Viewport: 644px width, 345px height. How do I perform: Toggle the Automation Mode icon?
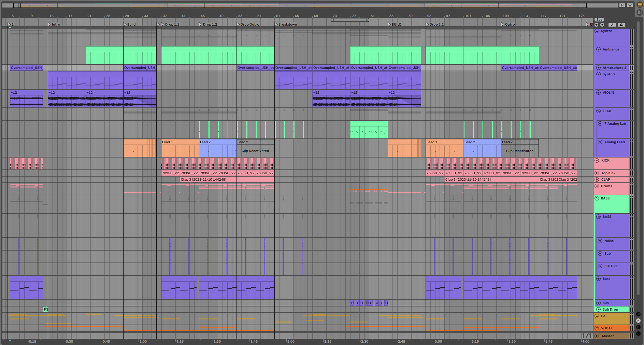[x=612, y=25]
